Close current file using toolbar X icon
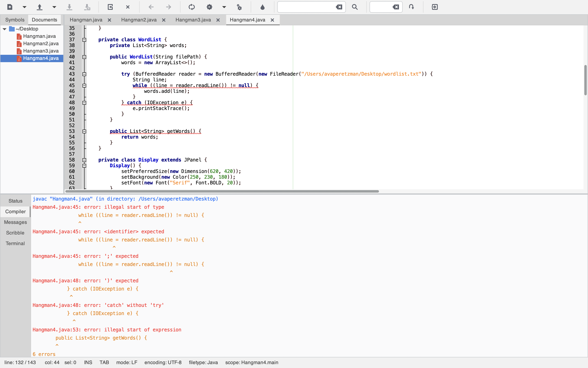 [128, 7]
